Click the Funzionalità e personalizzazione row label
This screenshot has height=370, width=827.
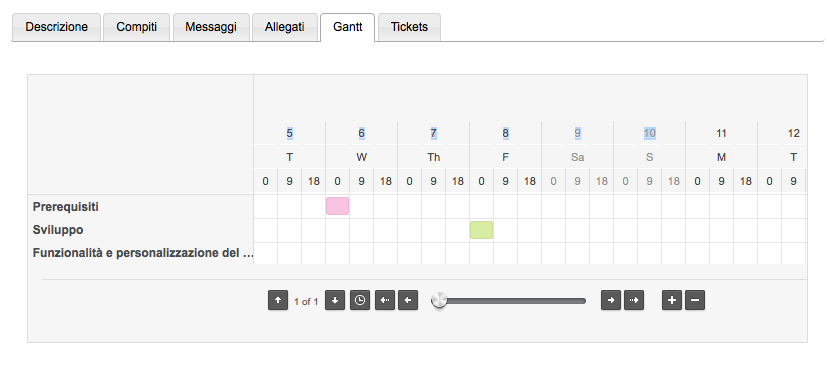coord(143,253)
